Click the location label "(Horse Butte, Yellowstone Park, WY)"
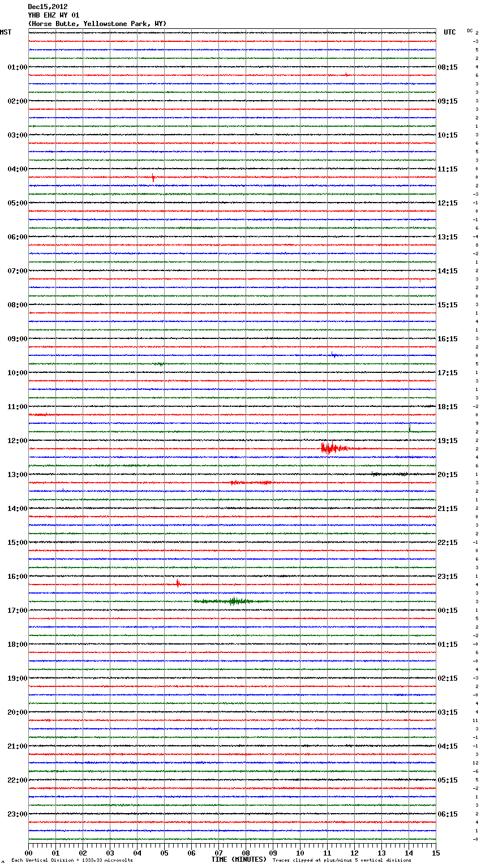The image size is (481, 868). pyautogui.click(x=97, y=24)
